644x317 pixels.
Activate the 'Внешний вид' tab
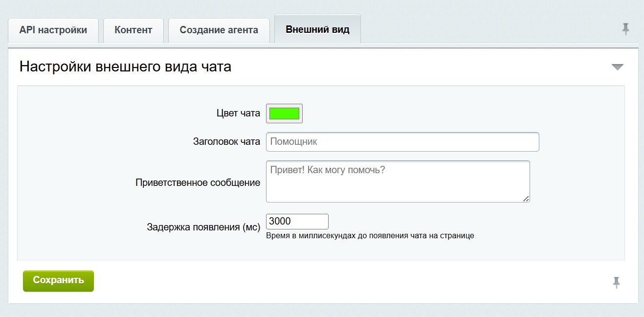(x=318, y=29)
